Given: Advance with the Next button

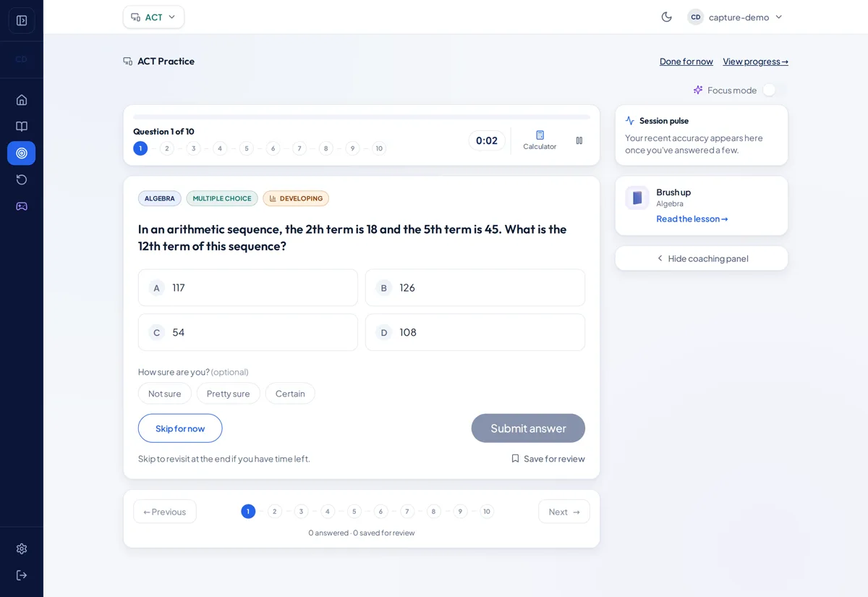Looking at the screenshot, I should tap(564, 512).
